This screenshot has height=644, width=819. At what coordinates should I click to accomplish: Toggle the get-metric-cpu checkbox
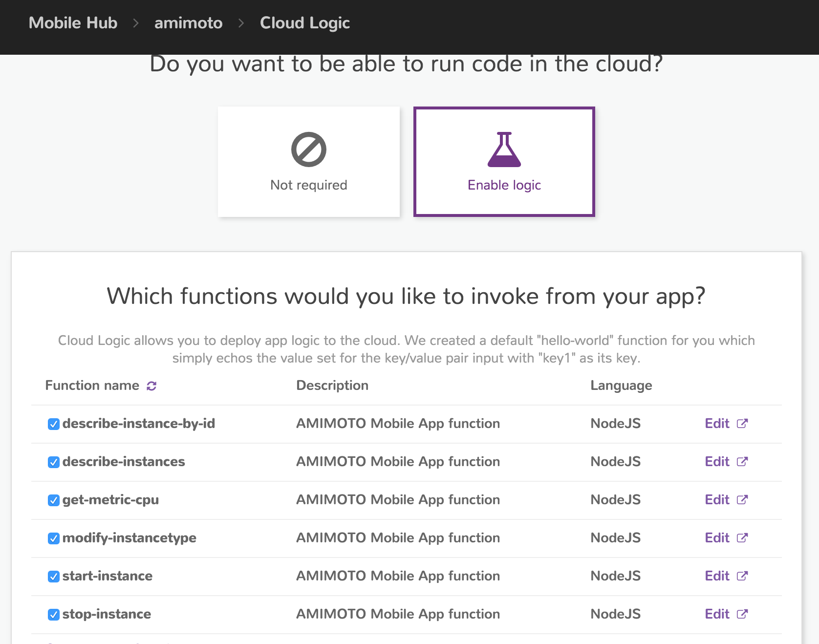coord(54,500)
